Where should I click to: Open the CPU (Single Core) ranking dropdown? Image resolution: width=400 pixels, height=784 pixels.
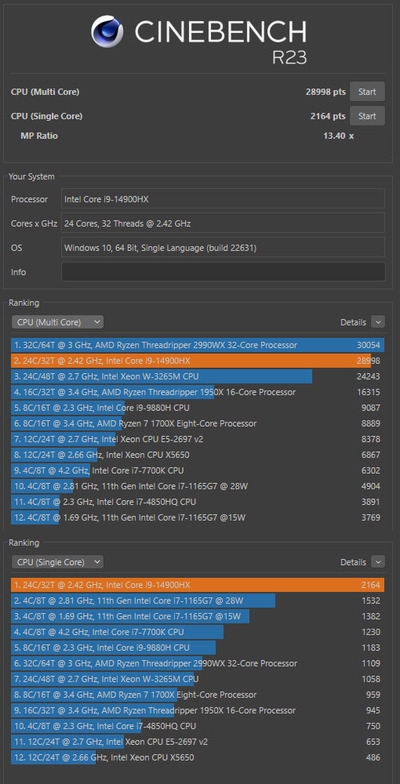[58, 562]
